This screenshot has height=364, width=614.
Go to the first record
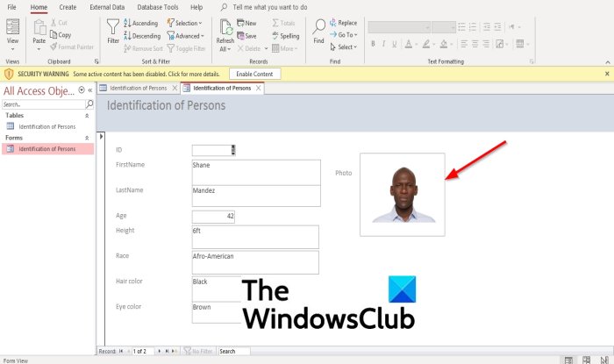(121, 351)
